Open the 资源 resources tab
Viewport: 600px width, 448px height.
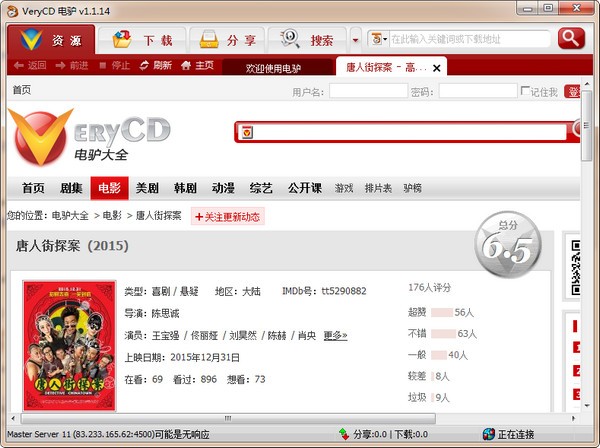[x=51, y=39]
